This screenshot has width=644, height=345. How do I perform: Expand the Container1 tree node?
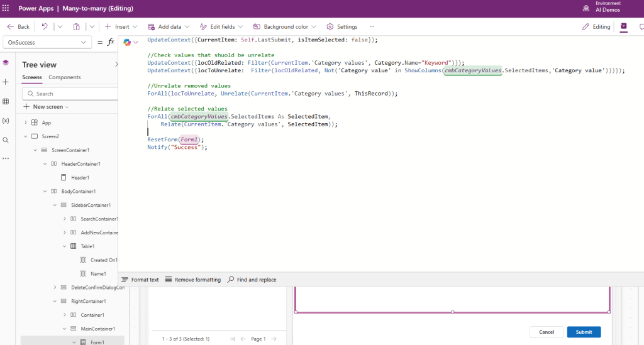point(65,315)
